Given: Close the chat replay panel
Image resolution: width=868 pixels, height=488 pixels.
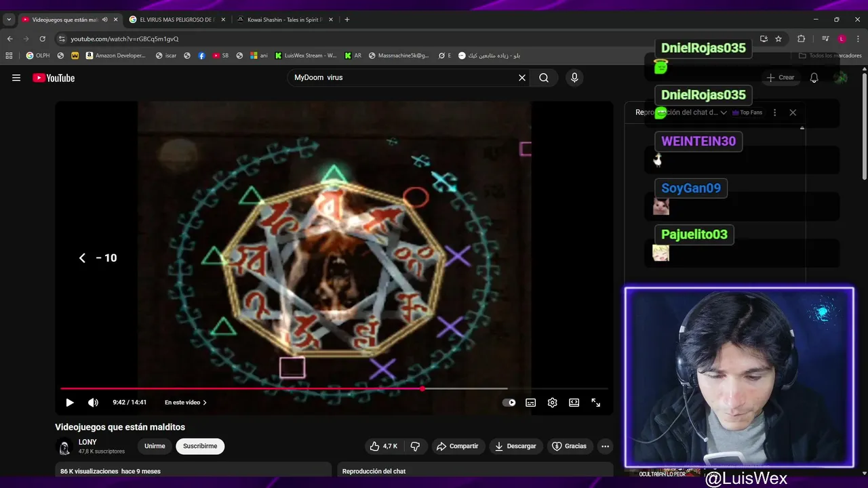Looking at the screenshot, I should click(x=793, y=113).
